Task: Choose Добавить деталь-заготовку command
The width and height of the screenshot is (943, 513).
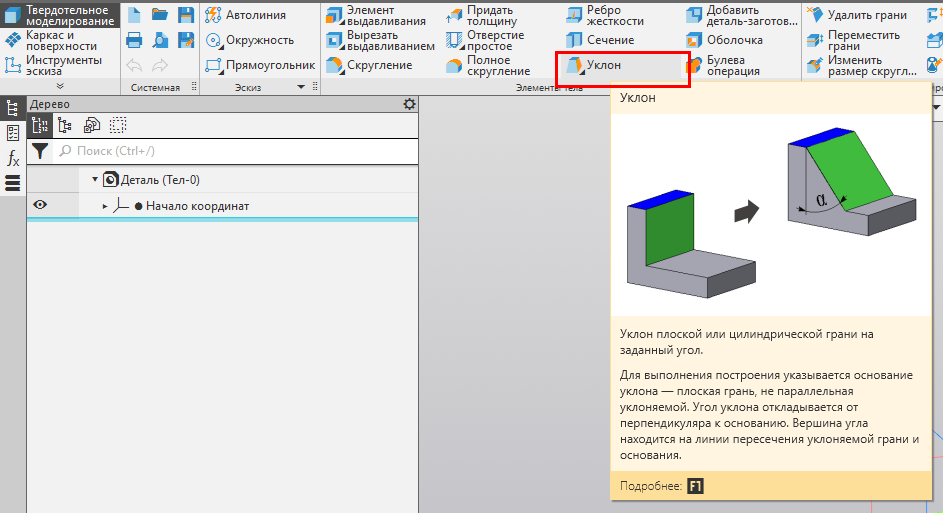Action: [742, 16]
